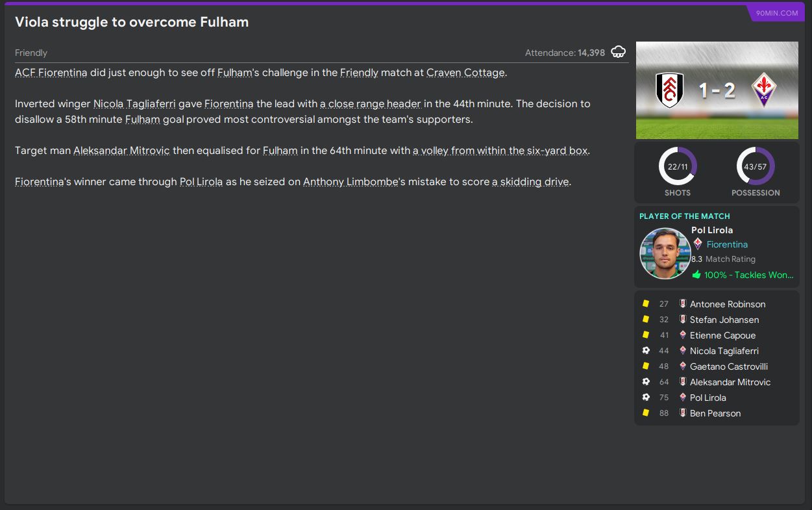
Task: Open the 90MIN.COM source tag
Action: 776,13
